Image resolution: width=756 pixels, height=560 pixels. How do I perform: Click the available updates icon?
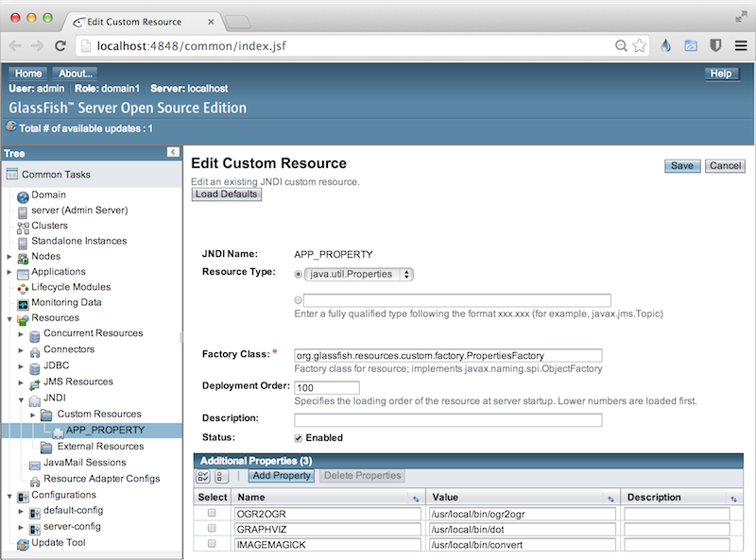tap(11, 127)
